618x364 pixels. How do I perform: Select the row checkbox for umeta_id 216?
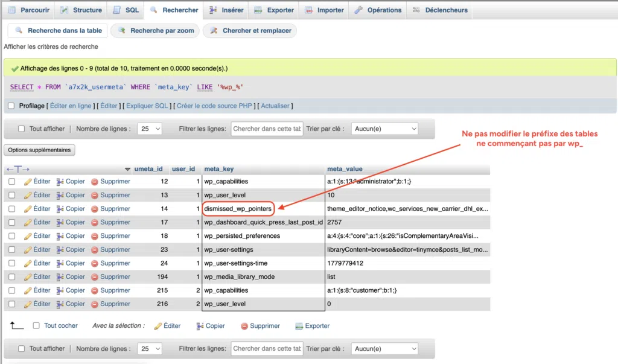[12, 304]
